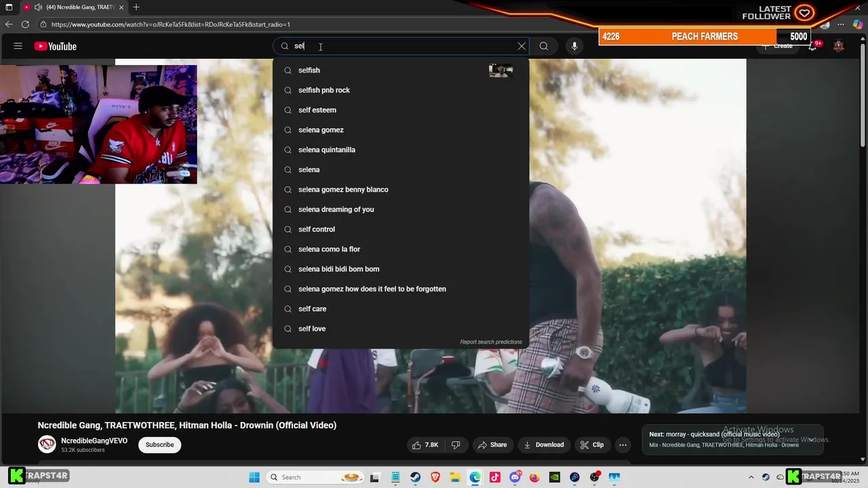Open NcredibleGangVEVO channel avatar
This screenshot has width=868, height=488.
click(x=47, y=445)
